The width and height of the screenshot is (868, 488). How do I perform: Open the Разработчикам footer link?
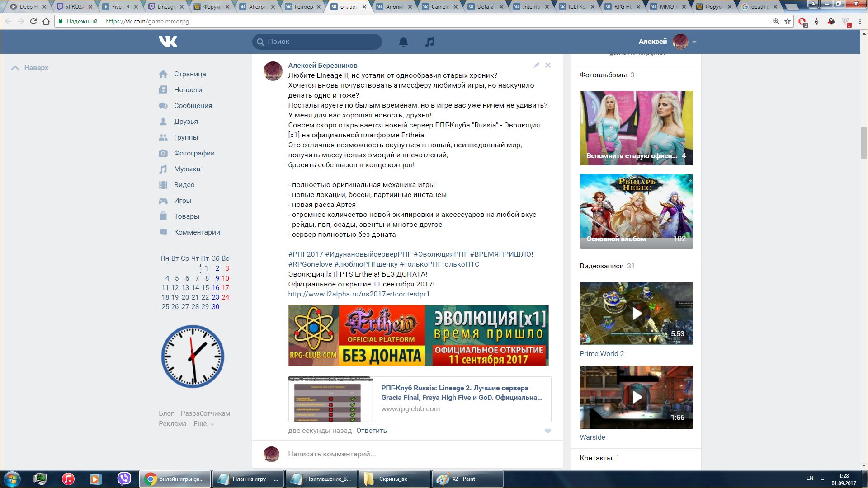205,413
